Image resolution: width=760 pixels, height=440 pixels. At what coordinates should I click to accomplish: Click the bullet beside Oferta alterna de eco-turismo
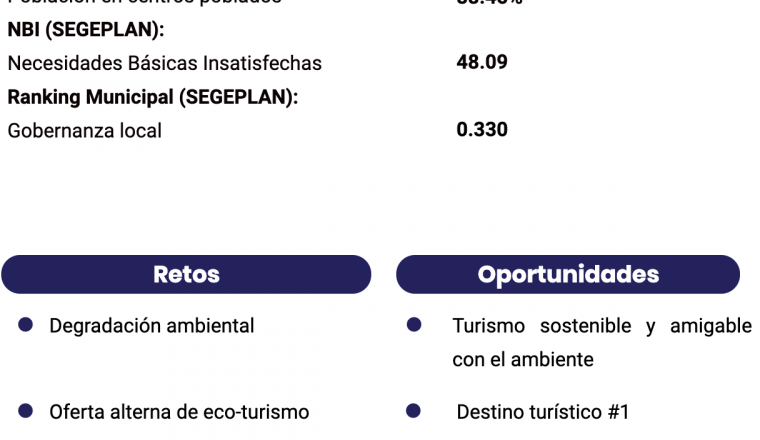point(25,411)
